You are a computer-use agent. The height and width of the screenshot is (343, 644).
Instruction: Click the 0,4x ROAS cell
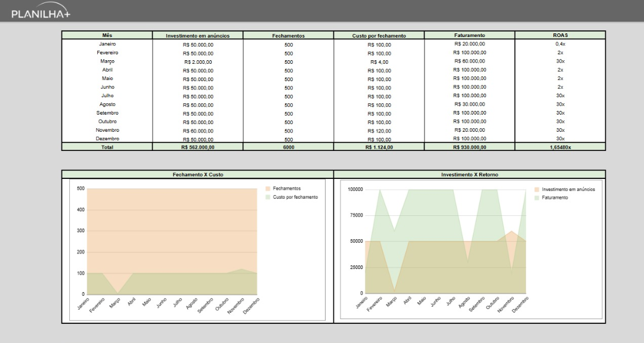click(560, 44)
